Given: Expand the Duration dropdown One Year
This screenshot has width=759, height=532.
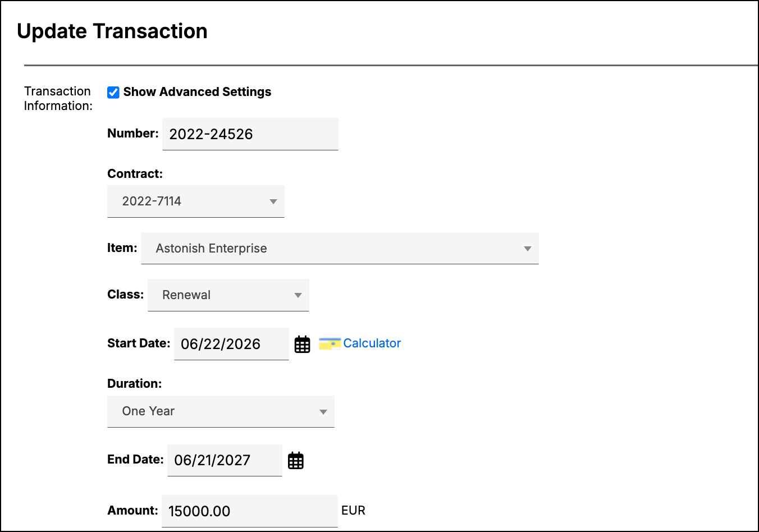Looking at the screenshot, I should 221,411.
